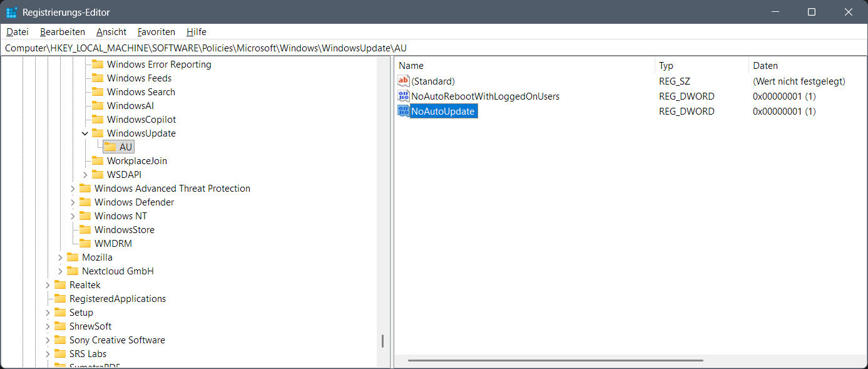Screen dimensions: 868x369
Task: Select the AU key label in the tree
Action: click(126, 147)
